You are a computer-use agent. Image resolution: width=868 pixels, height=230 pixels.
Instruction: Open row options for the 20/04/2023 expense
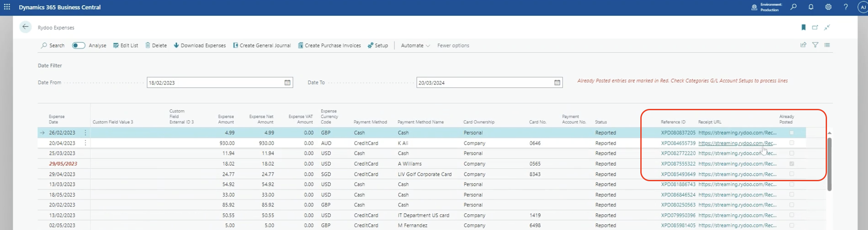(x=85, y=143)
